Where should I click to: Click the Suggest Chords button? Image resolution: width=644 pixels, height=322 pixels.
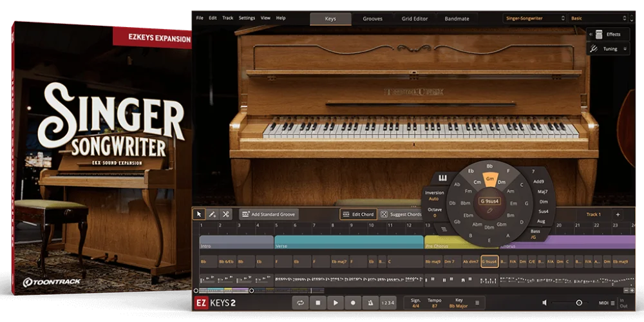click(x=401, y=214)
